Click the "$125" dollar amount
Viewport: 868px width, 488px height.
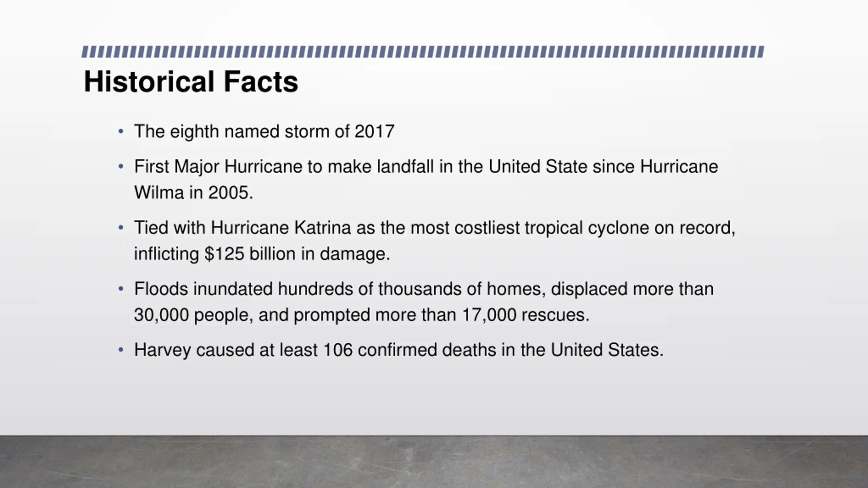(x=224, y=253)
